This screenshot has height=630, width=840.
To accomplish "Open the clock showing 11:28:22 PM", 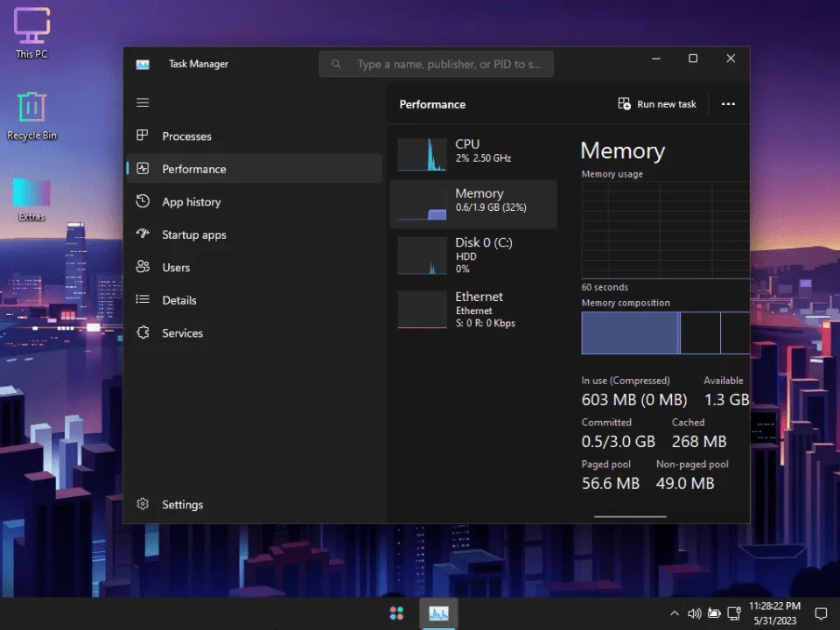I will [774, 613].
